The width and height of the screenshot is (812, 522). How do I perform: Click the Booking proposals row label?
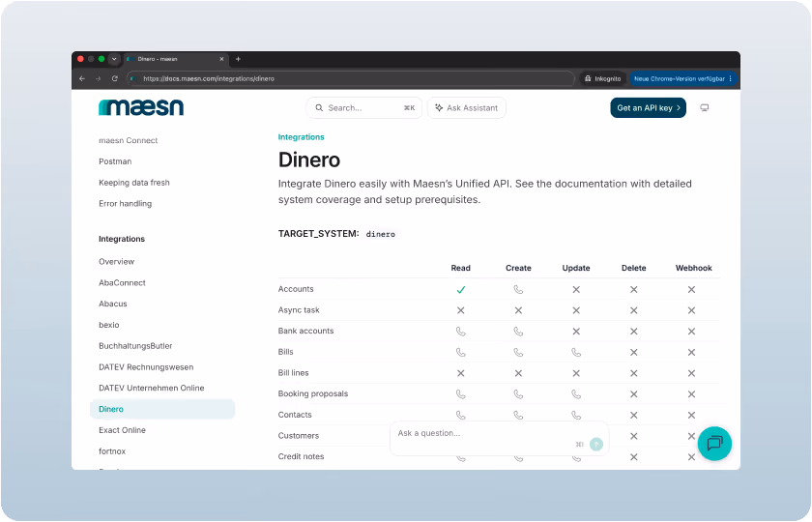(313, 394)
